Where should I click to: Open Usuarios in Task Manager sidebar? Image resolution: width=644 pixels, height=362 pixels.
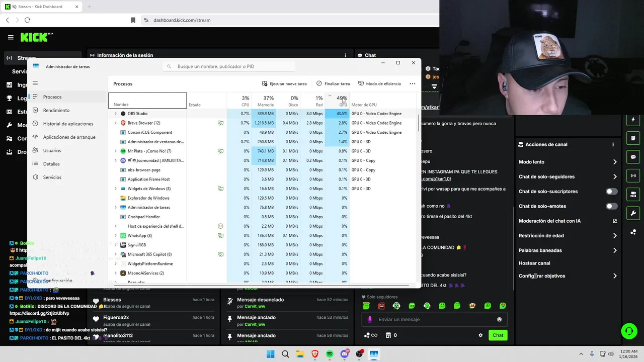click(52, 150)
